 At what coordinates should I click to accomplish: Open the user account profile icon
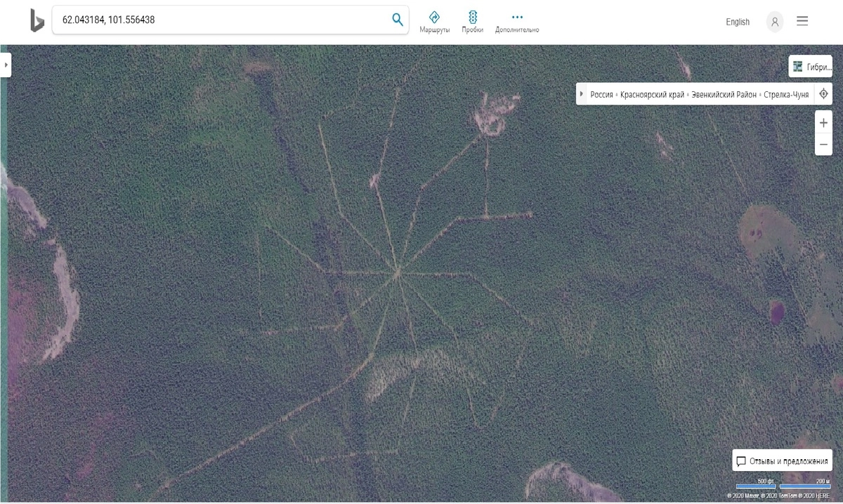pos(775,22)
